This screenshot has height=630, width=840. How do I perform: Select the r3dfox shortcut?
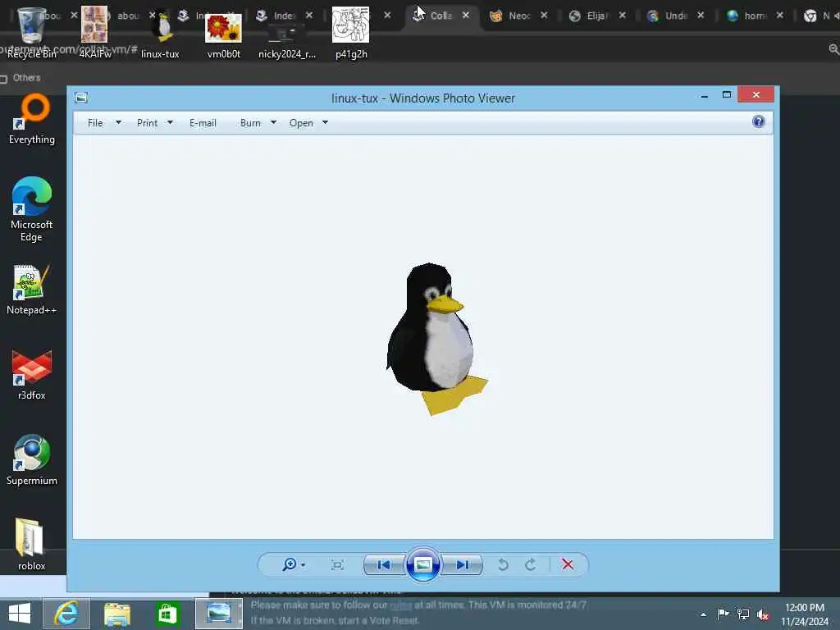pos(32,375)
